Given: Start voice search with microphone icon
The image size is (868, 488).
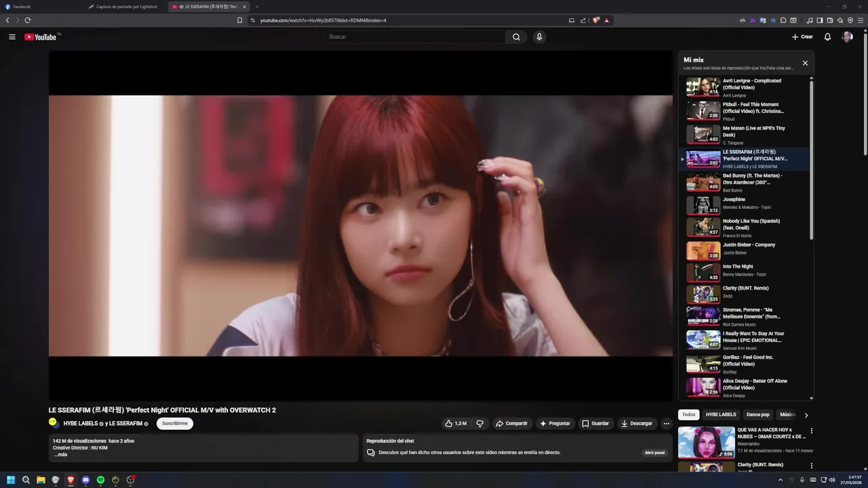Looking at the screenshot, I should point(539,37).
